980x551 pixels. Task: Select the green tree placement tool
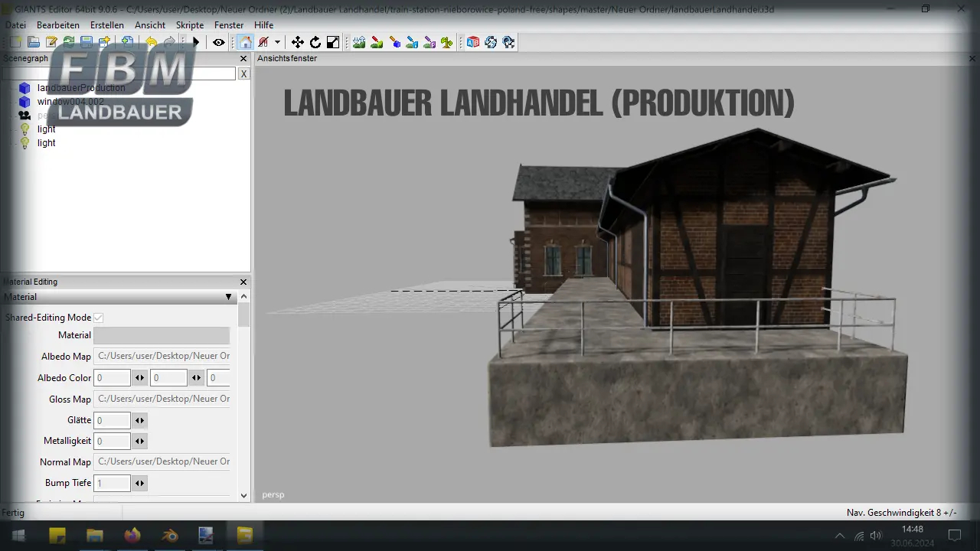tap(447, 42)
